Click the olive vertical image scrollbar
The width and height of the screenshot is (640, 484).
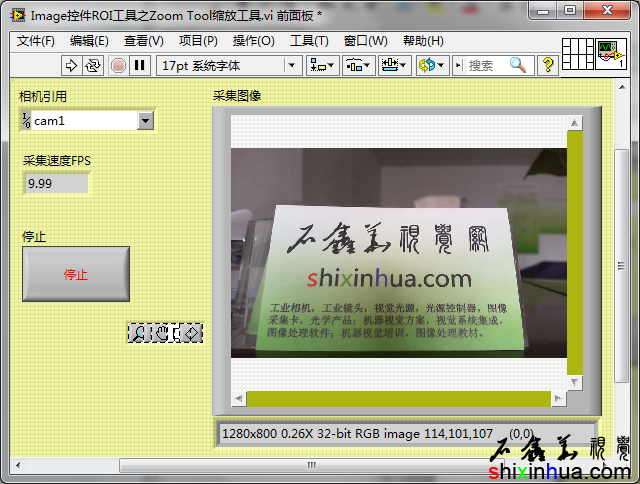(574, 253)
